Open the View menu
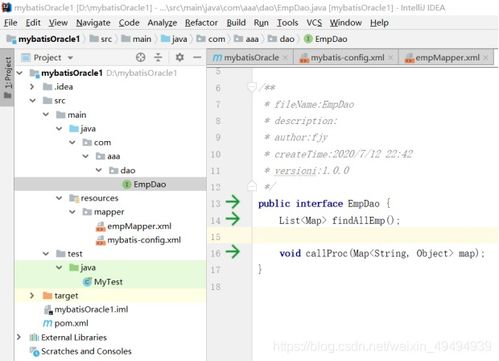 pyautogui.click(x=58, y=23)
